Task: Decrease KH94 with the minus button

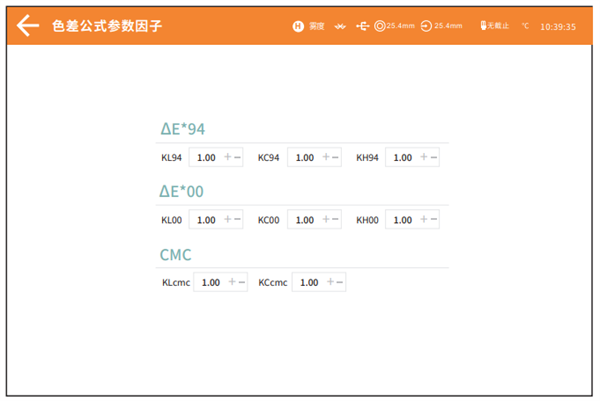Action: (433, 158)
